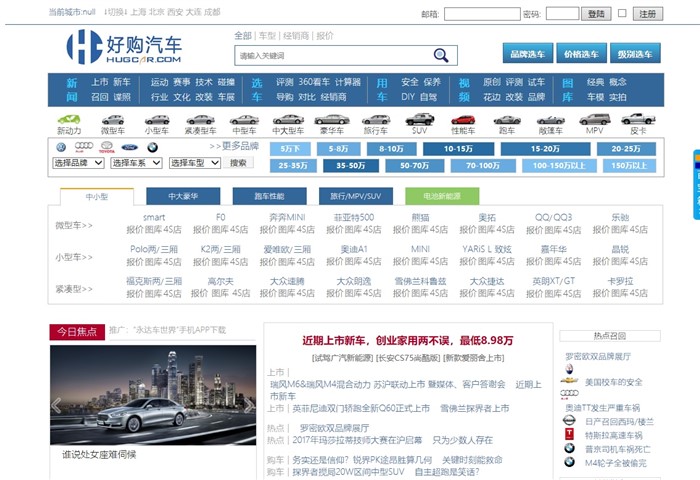Open the smart model link
Screen dimensions: 700x480
(154, 217)
